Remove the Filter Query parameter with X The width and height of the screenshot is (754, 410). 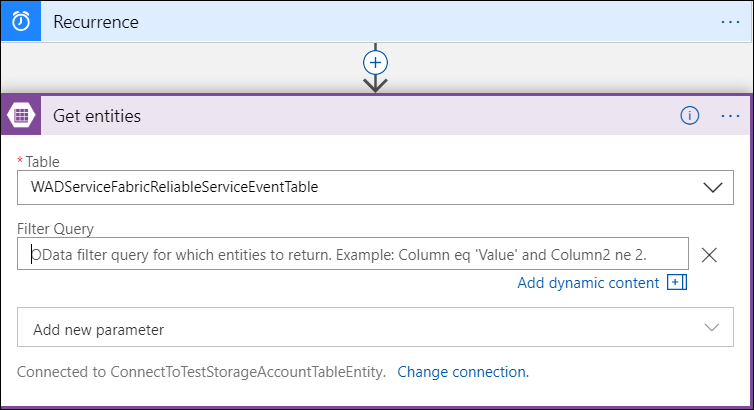[x=709, y=255]
